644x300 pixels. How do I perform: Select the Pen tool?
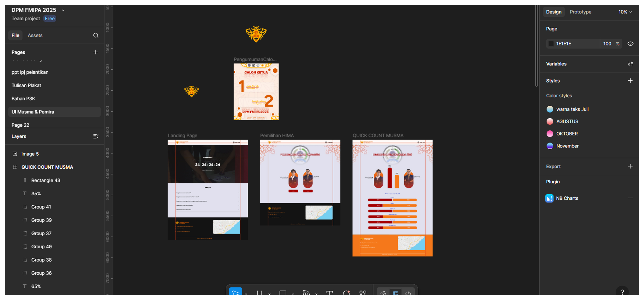click(x=306, y=293)
